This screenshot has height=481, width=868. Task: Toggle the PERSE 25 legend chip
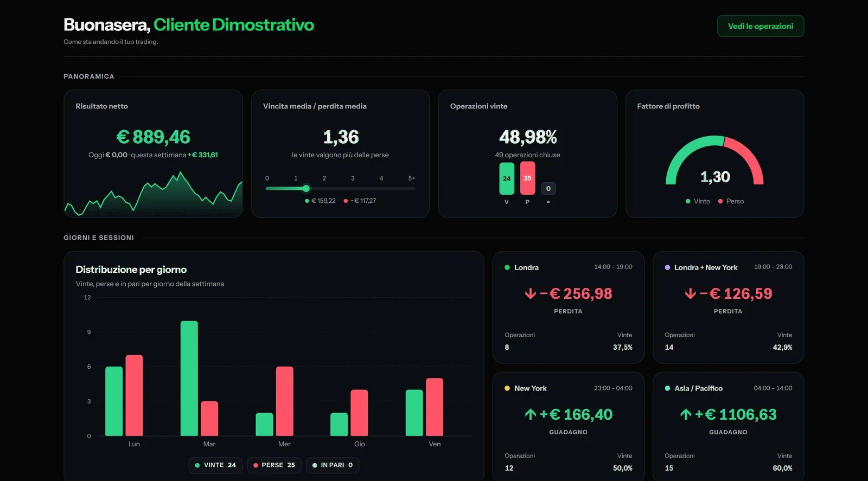(274, 465)
